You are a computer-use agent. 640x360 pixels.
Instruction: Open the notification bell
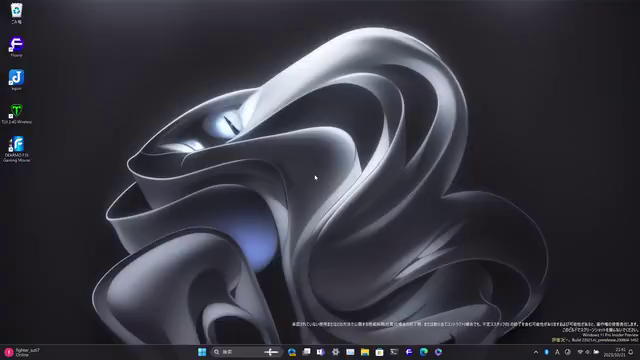631,352
